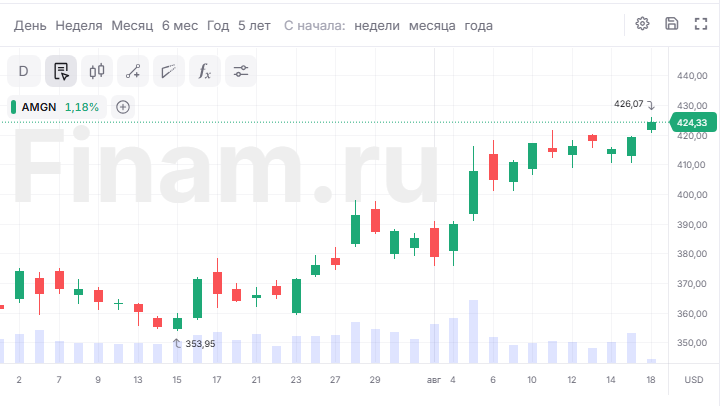The height and width of the screenshot is (406, 720).
Task: Enter fullscreen mode via expand icon
Action: 701,24
